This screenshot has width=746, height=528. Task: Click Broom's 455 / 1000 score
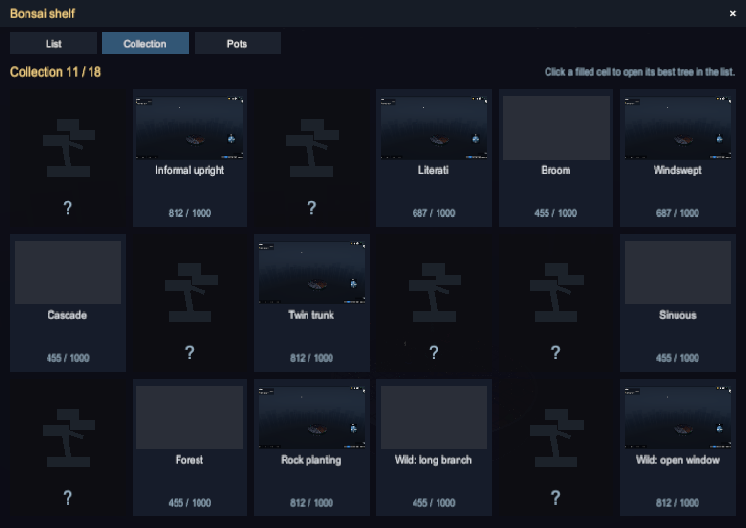pyautogui.click(x=556, y=213)
